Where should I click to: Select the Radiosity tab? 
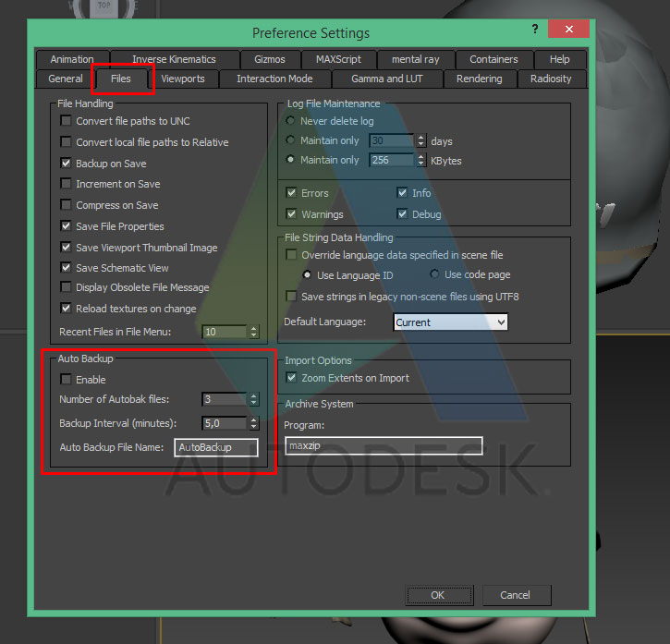click(551, 79)
